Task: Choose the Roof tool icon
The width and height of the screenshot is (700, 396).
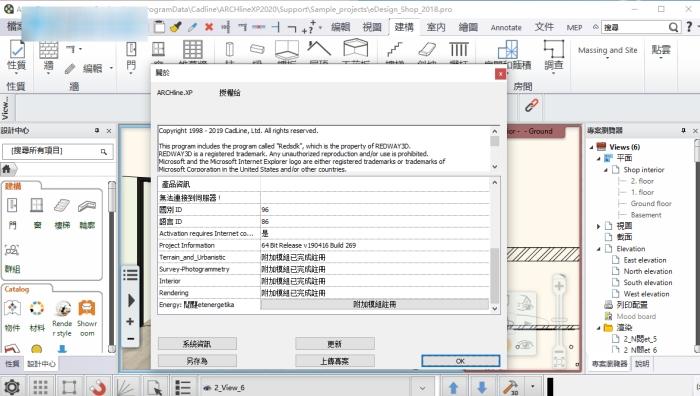Action: click(x=319, y=50)
